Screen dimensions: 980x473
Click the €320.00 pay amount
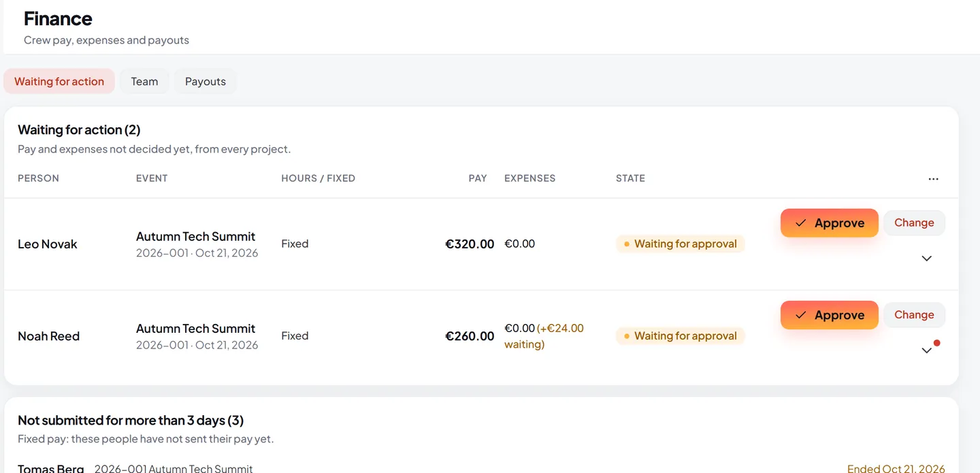click(x=470, y=244)
